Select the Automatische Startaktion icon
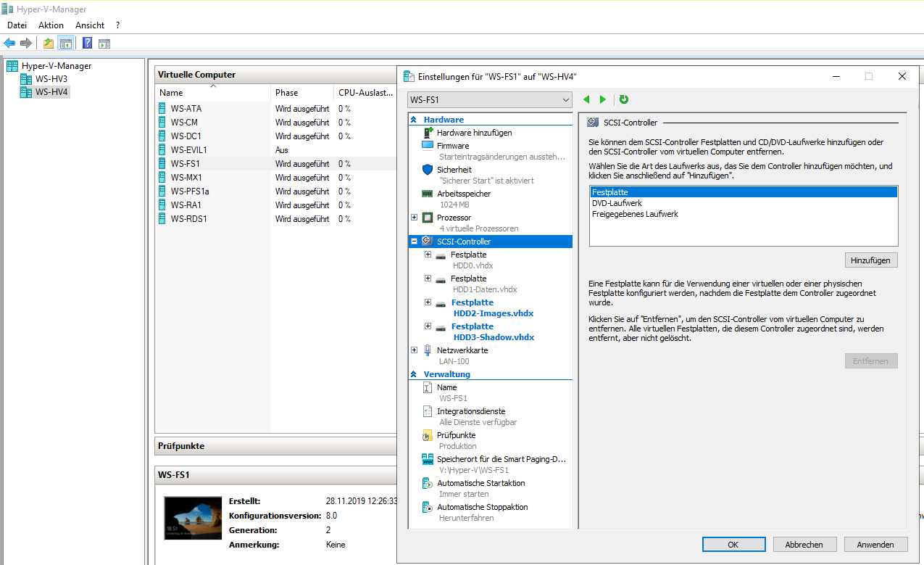Screen dimensions: 924x565 coord(428,483)
